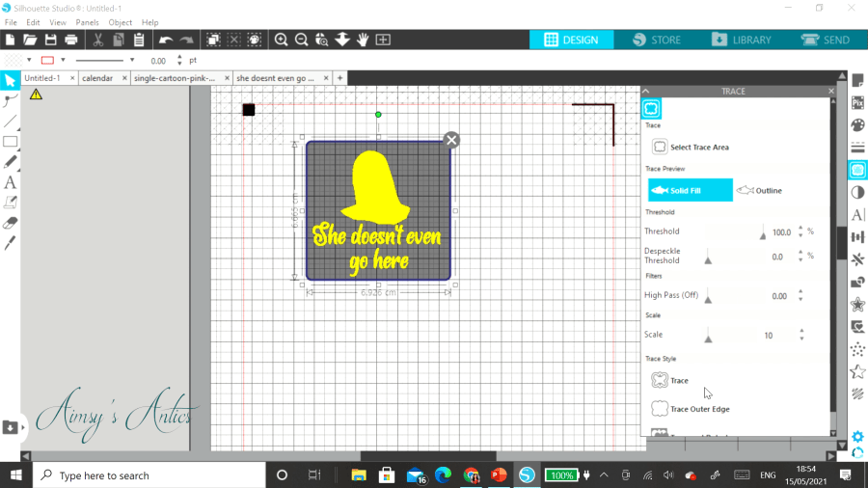Select the Knife tool

coord(10,243)
